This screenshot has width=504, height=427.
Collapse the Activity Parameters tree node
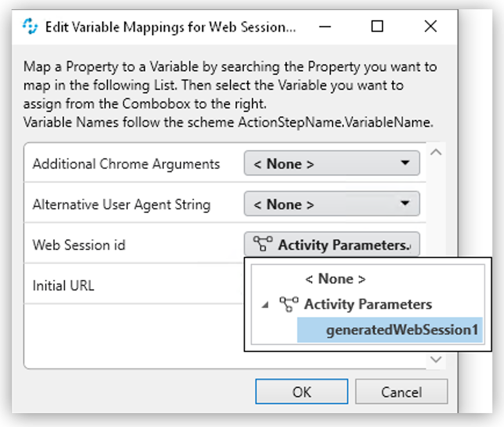coord(266,304)
